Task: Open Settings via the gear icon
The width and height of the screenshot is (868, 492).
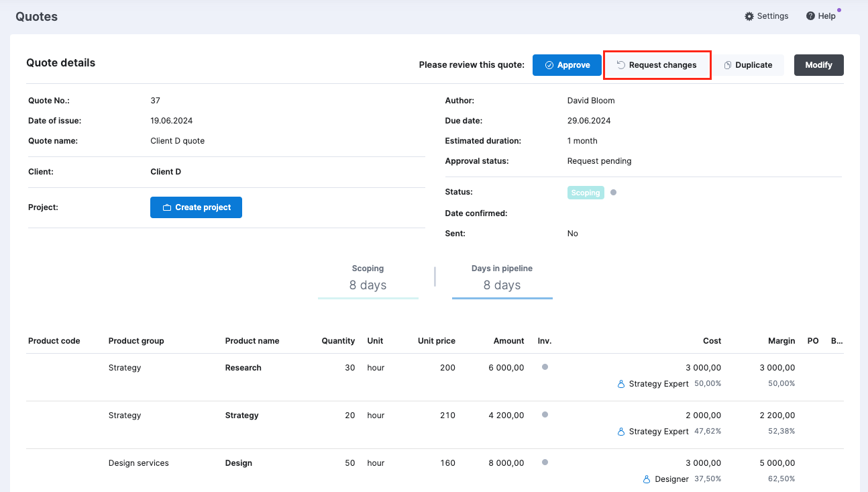Action: pos(749,16)
